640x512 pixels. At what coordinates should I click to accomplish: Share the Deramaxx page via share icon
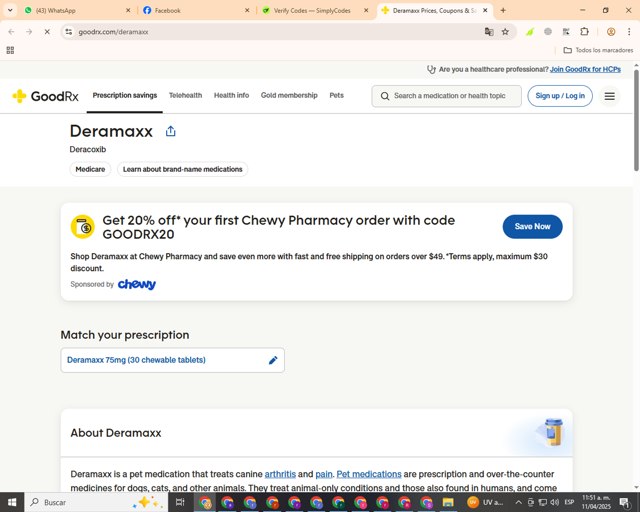(x=171, y=131)
